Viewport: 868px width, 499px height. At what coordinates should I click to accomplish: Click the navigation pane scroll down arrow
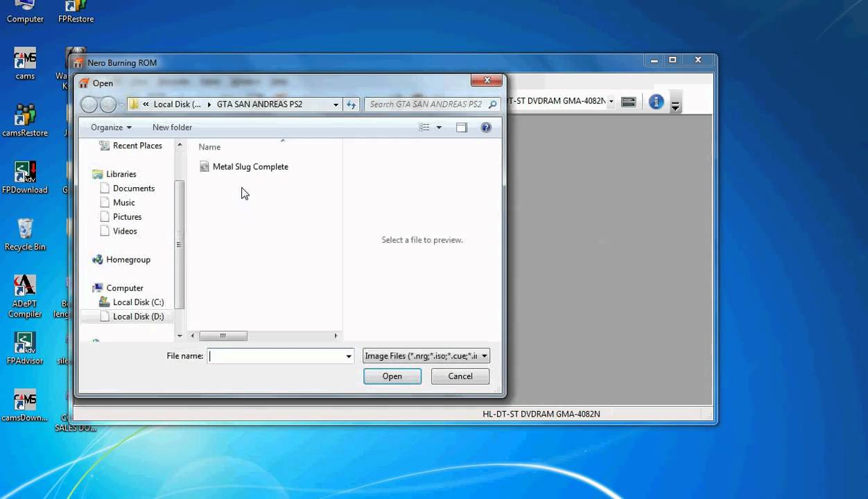180,336
